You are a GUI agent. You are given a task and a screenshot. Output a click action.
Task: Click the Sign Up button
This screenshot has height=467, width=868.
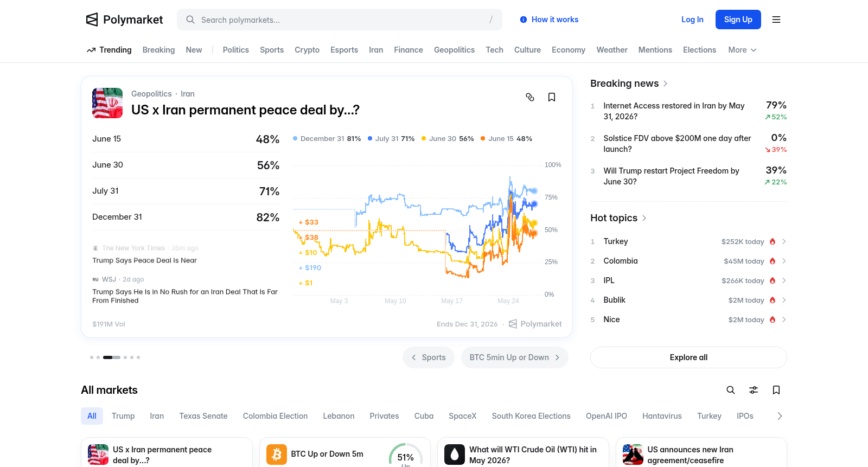[738, 20]
